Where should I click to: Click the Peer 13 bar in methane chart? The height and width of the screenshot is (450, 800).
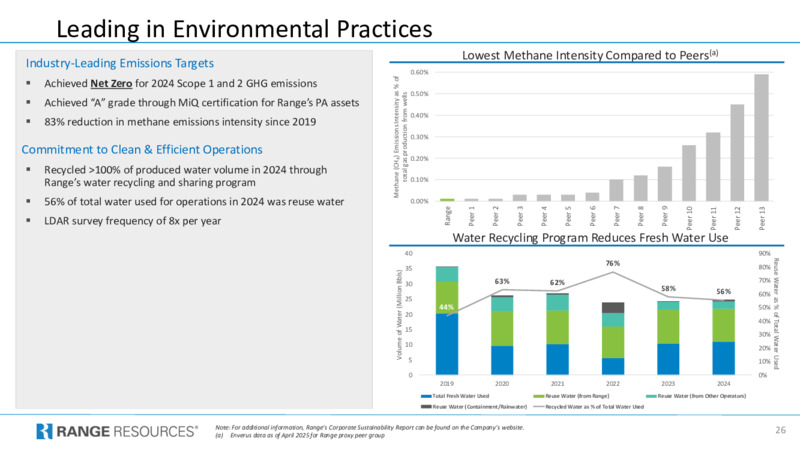coord(761,137)
